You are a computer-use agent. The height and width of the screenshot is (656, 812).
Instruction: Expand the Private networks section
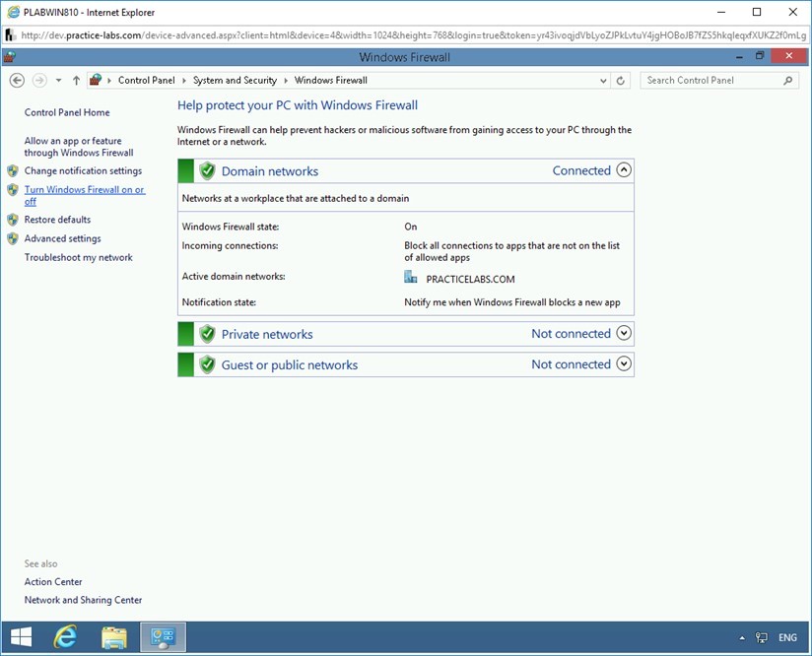coord(625,333)
